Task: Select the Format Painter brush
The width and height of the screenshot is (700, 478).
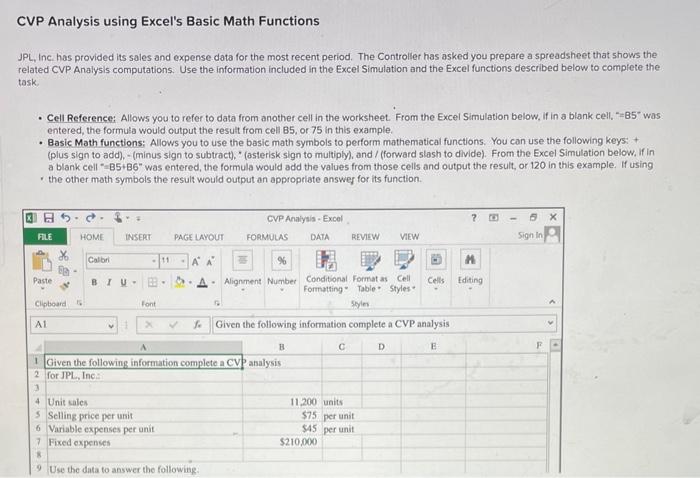Action: (64, 286)
